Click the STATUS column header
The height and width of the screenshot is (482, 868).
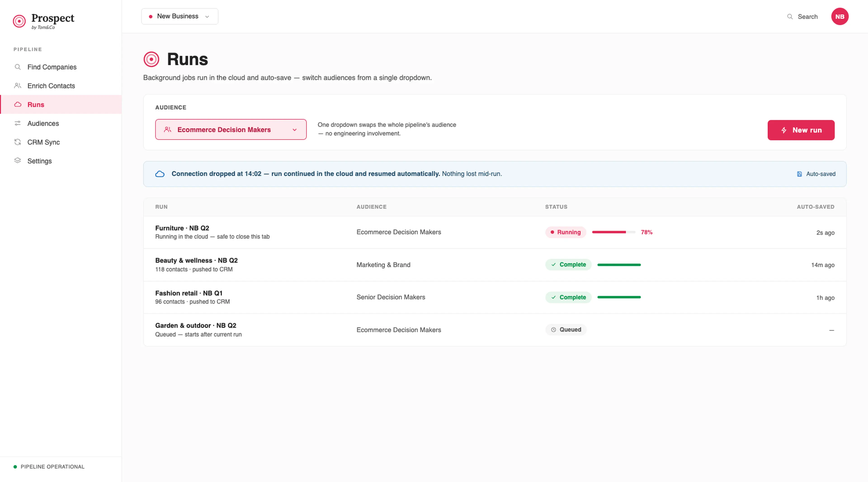(556, 207)
